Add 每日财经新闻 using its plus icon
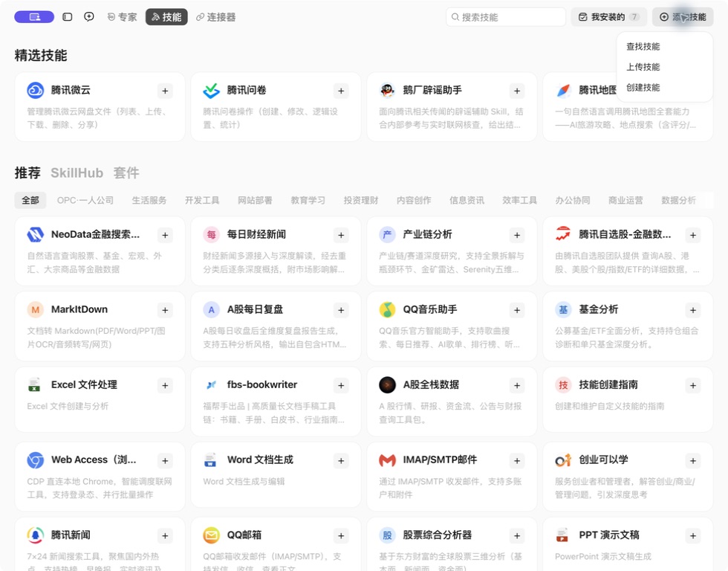The height and width of the screenshot is (571, 728). pyautogui.click(x=341, y=235)
